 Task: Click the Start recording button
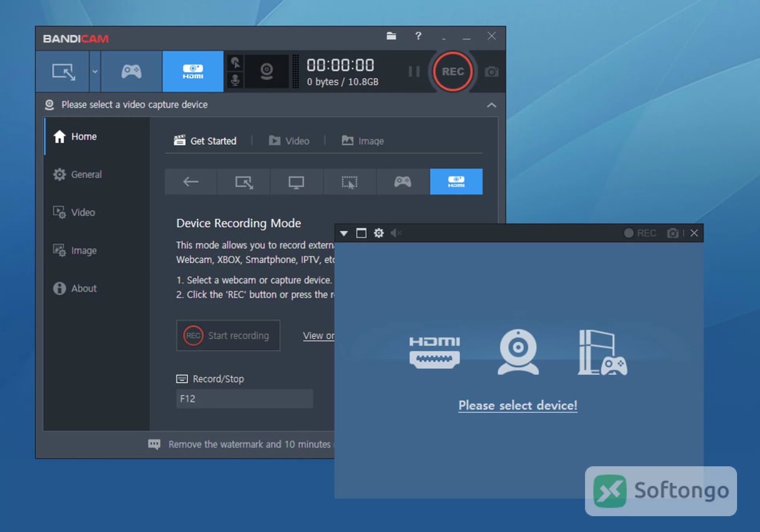tap(228, 335)
